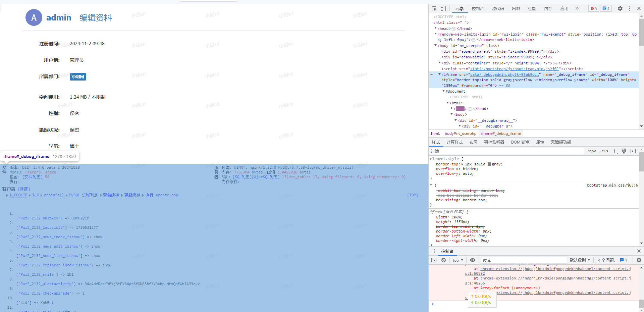Click the styles pane scrollbar thumb
Screen dimensions: 644x312
point(641,162)
